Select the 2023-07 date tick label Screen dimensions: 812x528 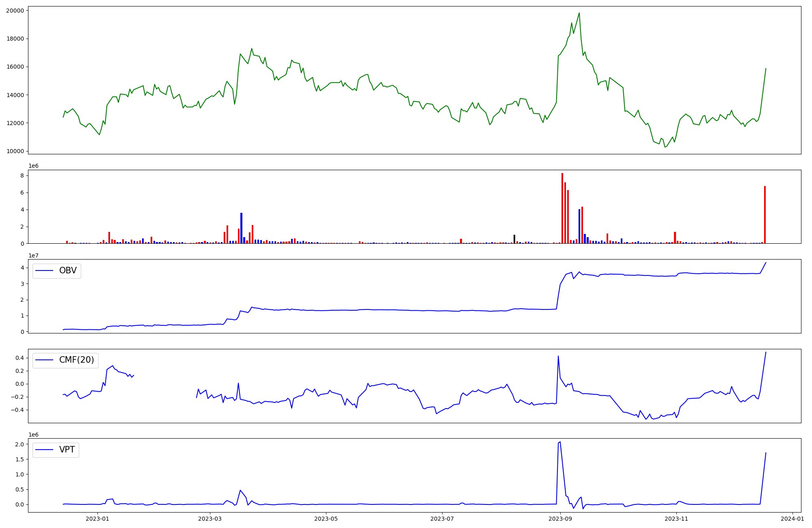pos(442,518)
